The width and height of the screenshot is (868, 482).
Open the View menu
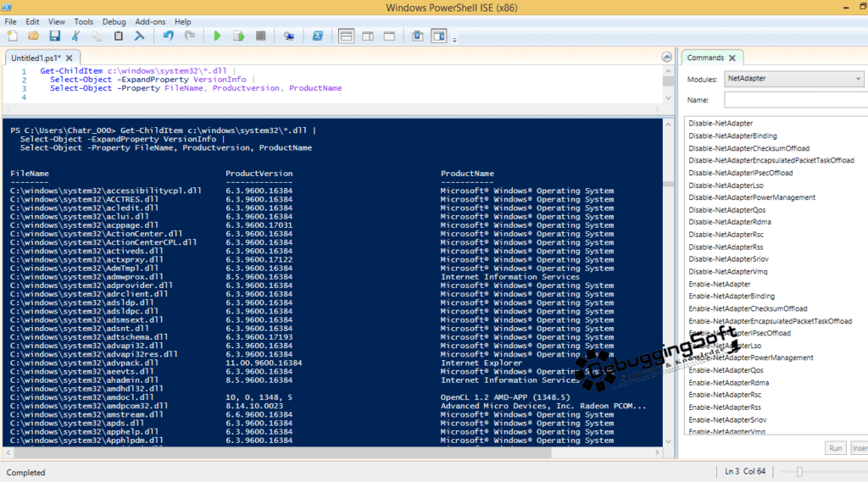tap(57, 21)
